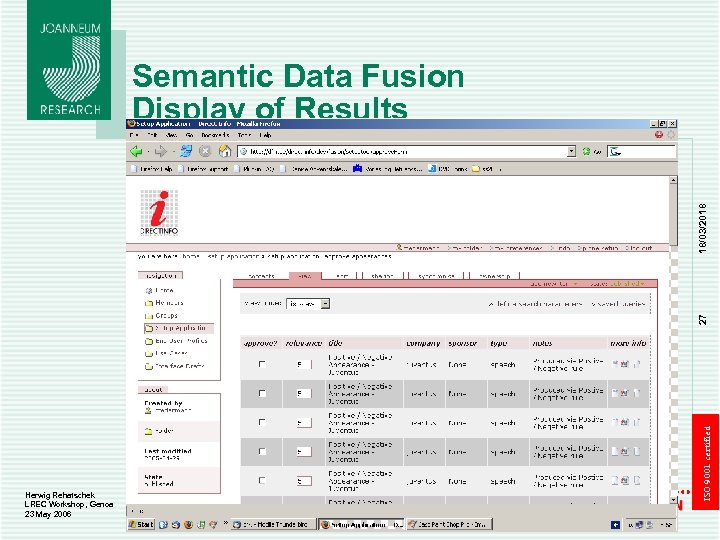Open the Windows Start menu
Image resolution: width=720 pixels, height=540 pixels.
(x=141, y=524)
